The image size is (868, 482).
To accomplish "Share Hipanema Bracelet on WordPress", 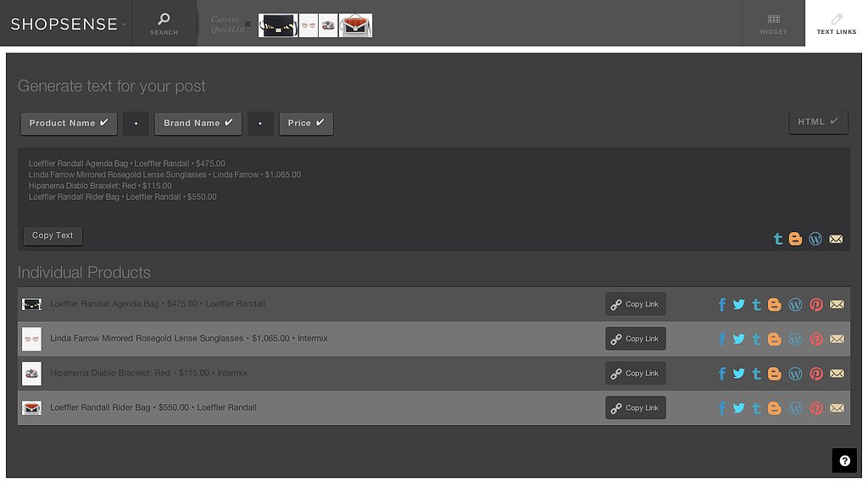I will click(x=795, y=374).
